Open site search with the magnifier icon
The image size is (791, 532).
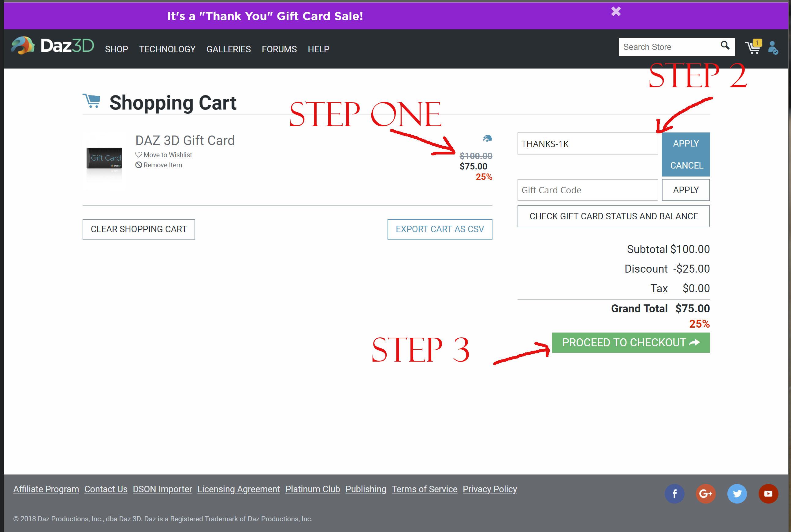(x=725, y=46)
